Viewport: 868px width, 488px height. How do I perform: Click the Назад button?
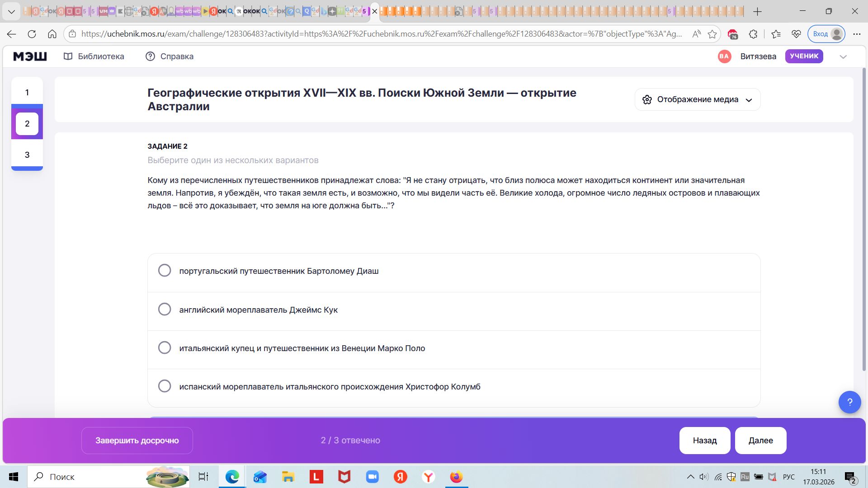(x=705, y=441)
